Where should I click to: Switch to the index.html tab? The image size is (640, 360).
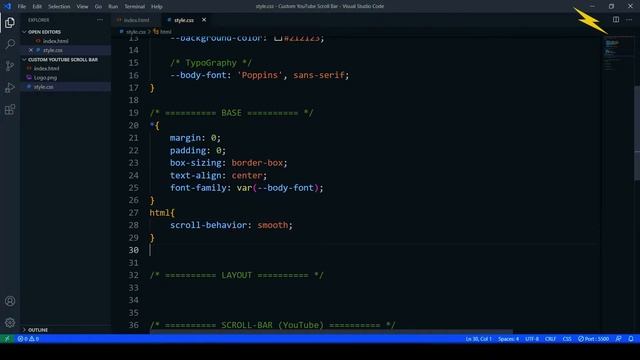(136, 20)
